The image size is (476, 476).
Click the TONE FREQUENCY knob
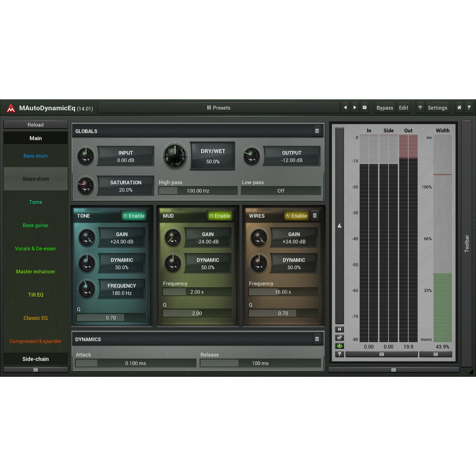(87, 288)
